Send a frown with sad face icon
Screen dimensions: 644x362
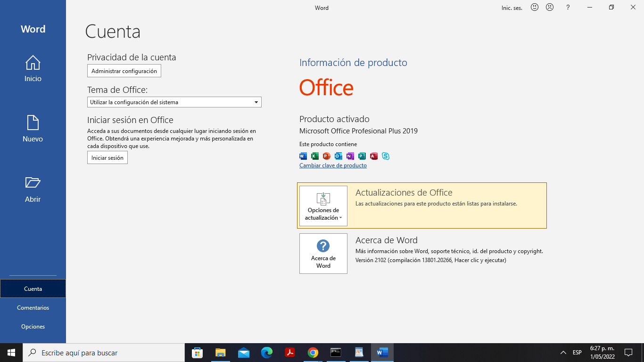pos(550,8)
